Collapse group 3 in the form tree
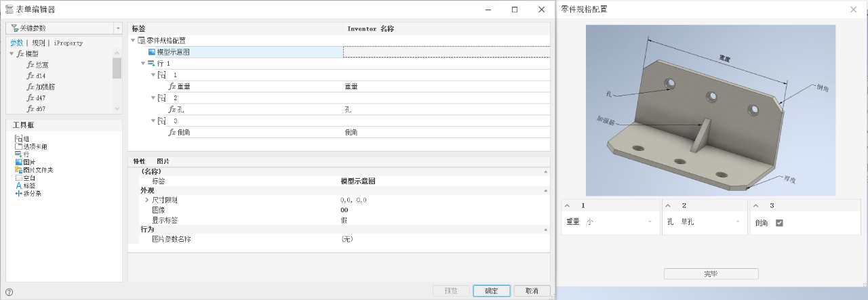Screen dimensions: 868x300 tap(153, 121)
